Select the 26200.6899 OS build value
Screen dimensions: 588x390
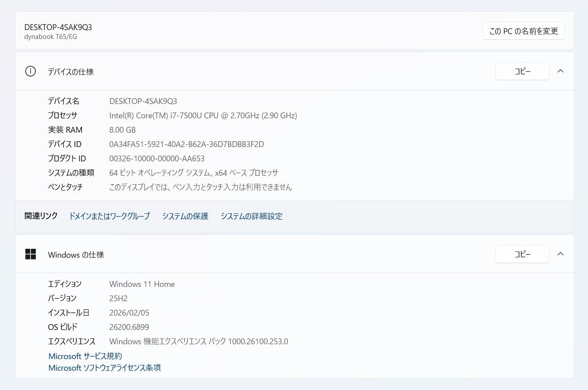click(x=129, y=327)
